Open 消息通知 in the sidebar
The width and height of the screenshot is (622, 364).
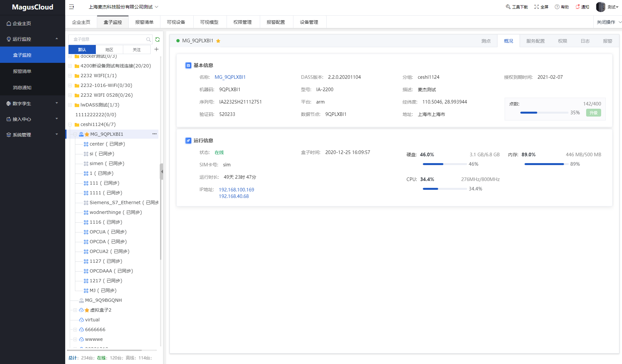(33, 87)
